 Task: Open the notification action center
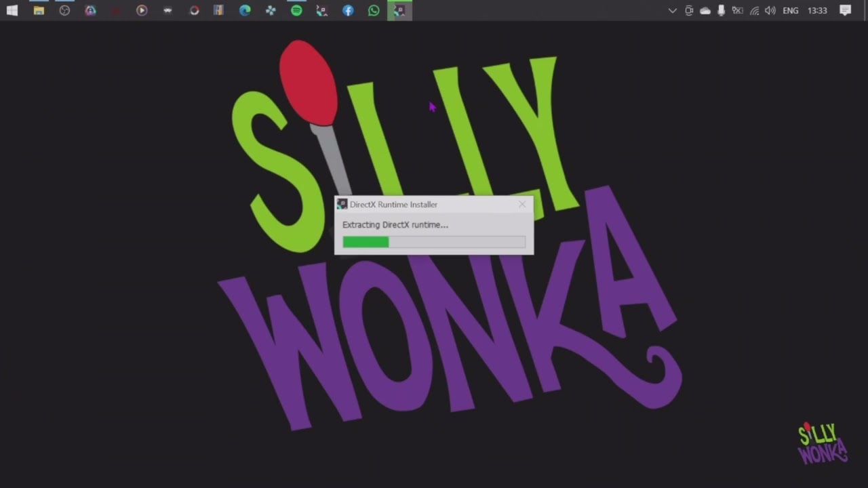pos(845,10)
